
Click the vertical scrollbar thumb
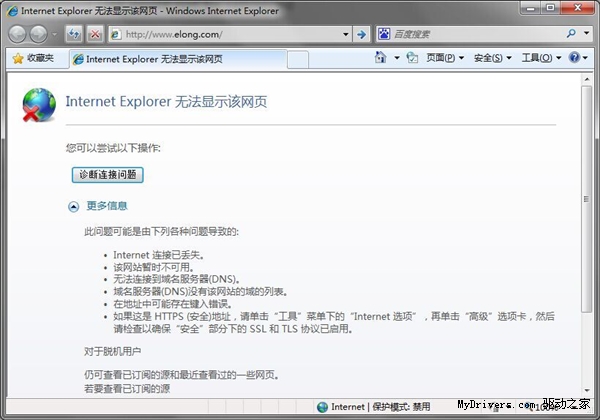[x=587, y=199]
